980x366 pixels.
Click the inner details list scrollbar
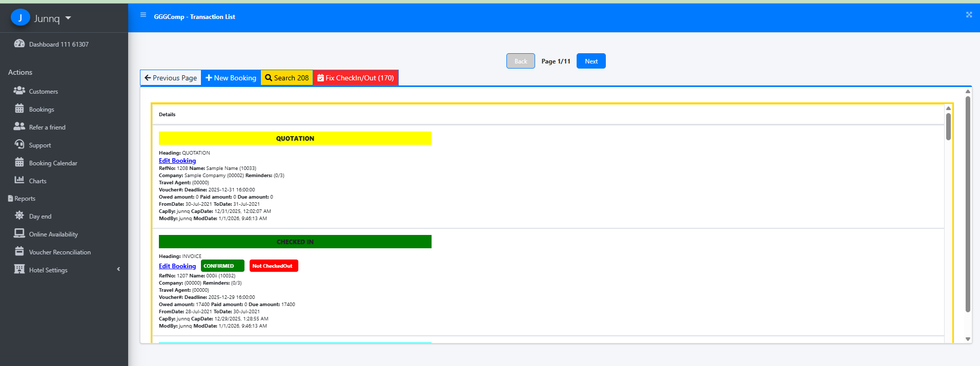(948, 127)
